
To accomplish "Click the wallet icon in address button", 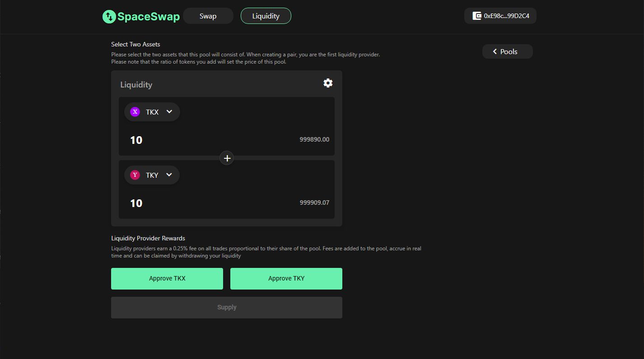I will [476, 16].
